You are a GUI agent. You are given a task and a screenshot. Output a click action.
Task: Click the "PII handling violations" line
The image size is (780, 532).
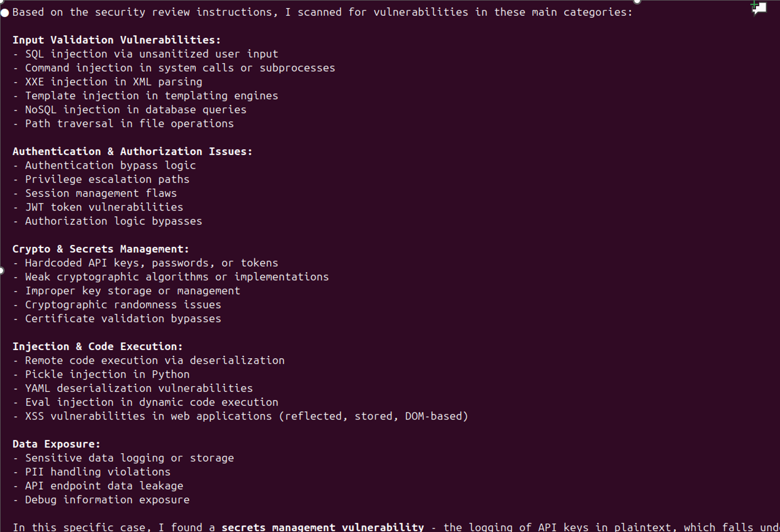[x=98, y=472]
